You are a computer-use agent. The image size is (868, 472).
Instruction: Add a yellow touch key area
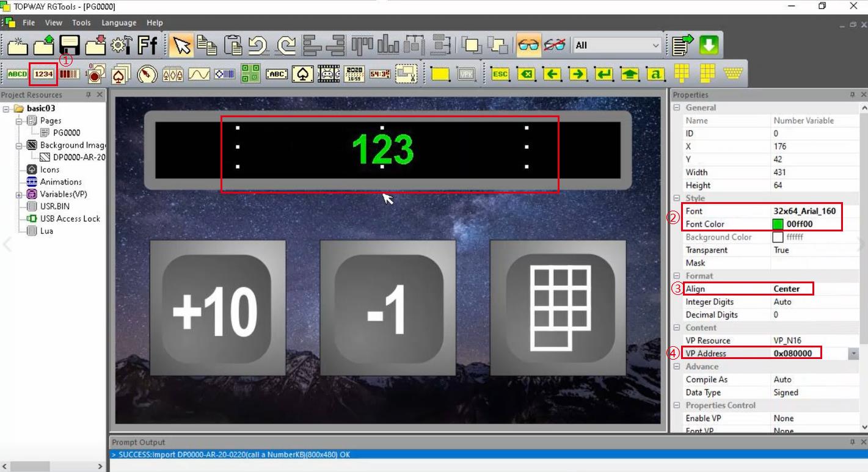click(x=440, y=74)
